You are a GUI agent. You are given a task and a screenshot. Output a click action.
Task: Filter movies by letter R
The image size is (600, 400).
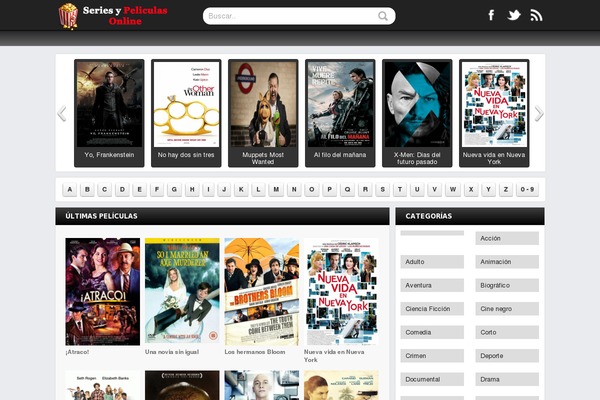[365, 189]
